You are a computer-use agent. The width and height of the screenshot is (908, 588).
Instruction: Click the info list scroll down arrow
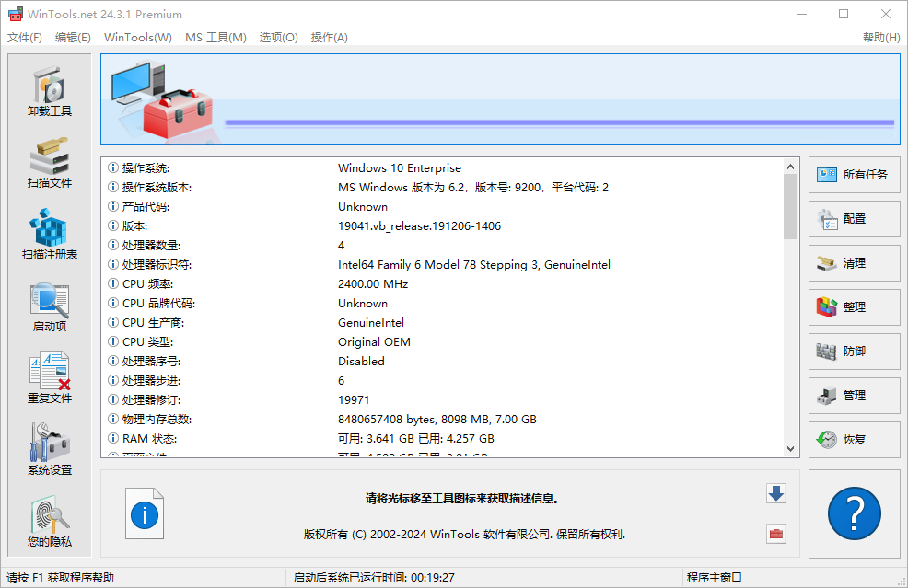pos(790,449)
